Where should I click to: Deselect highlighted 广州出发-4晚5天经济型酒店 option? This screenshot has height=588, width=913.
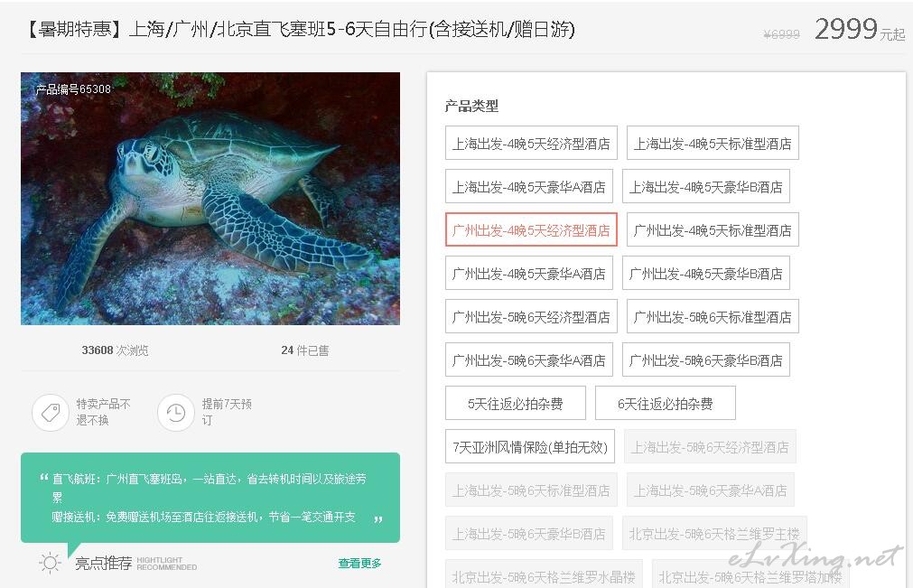coord(531,230)
